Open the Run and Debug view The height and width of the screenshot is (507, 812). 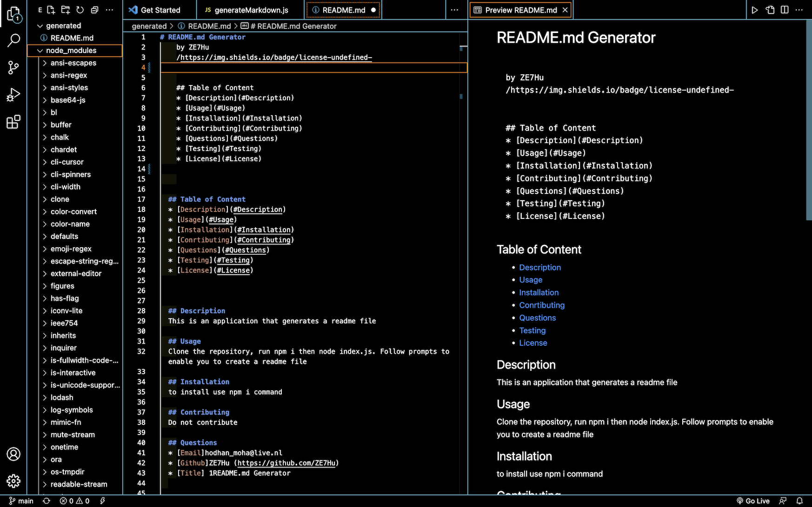pyautogui.click(x=13, y=94)
